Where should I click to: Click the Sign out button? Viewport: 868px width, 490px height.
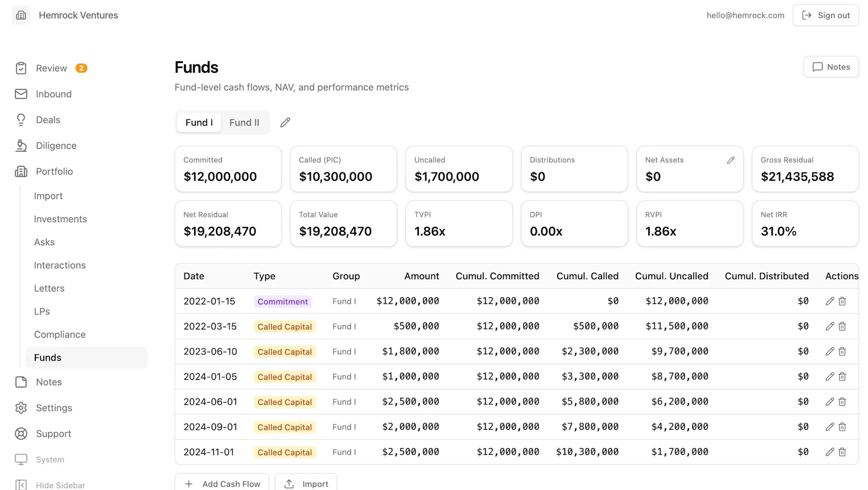coord(826,15)
